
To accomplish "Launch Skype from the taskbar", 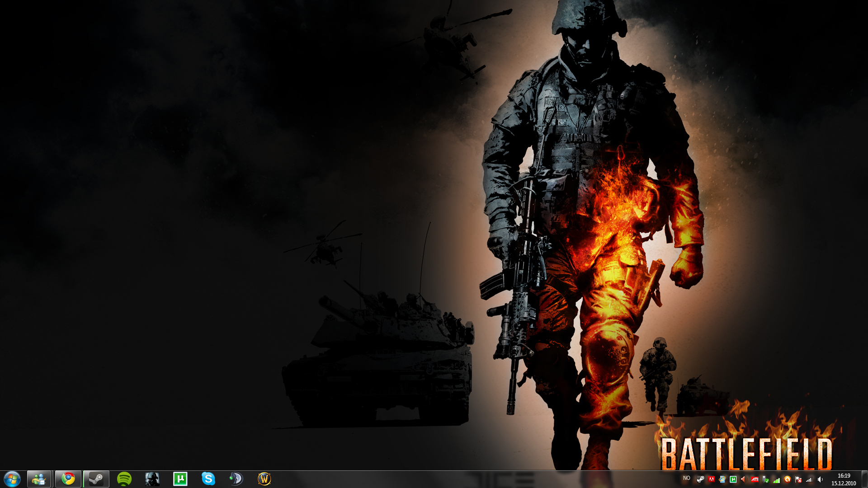I will point(208,479).
